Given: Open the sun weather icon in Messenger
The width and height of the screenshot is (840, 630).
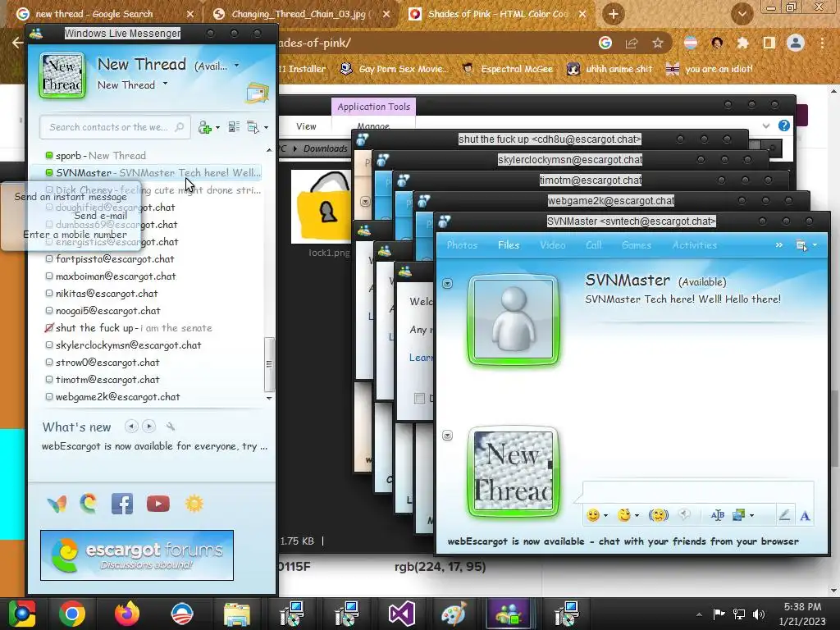Looking at the screenshot, I should pos(194,504).
